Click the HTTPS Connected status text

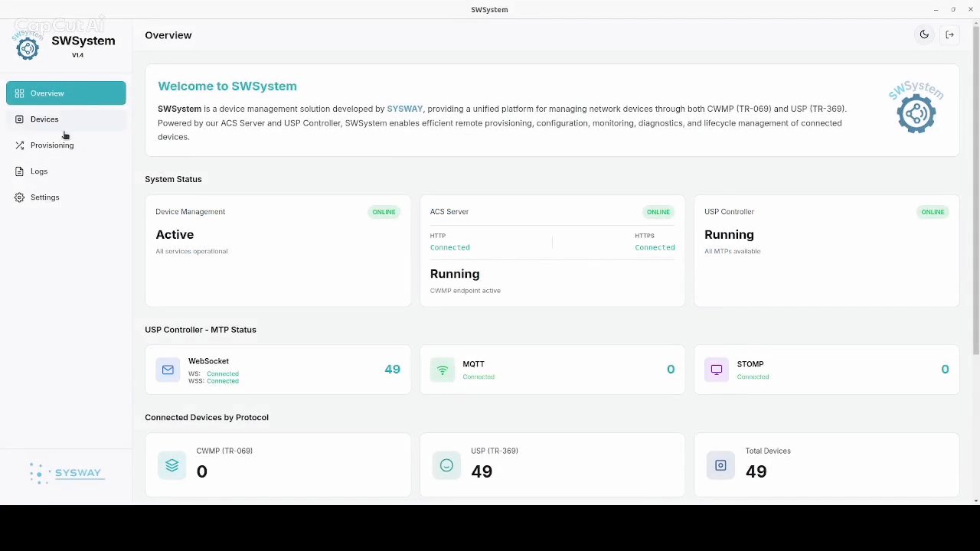click(x=655, y=247)
